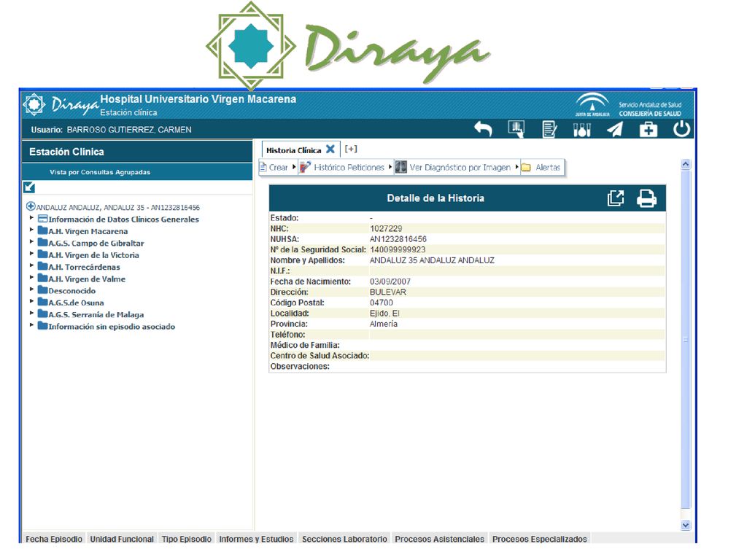Open the notepad with pencil toolbar icon
The width and height of the screenshot is (747, 560).
point(549,129)
